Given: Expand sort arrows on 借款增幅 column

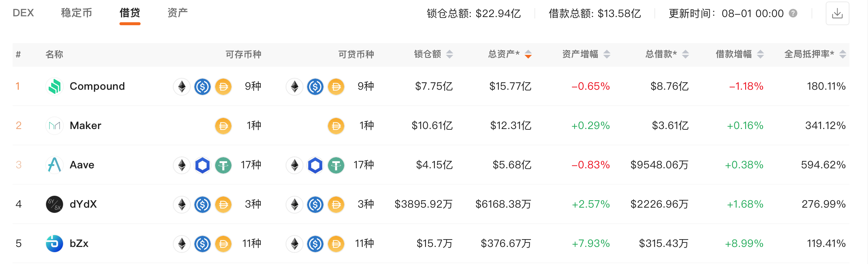Looking at the screenshot, I should [761, 54].
